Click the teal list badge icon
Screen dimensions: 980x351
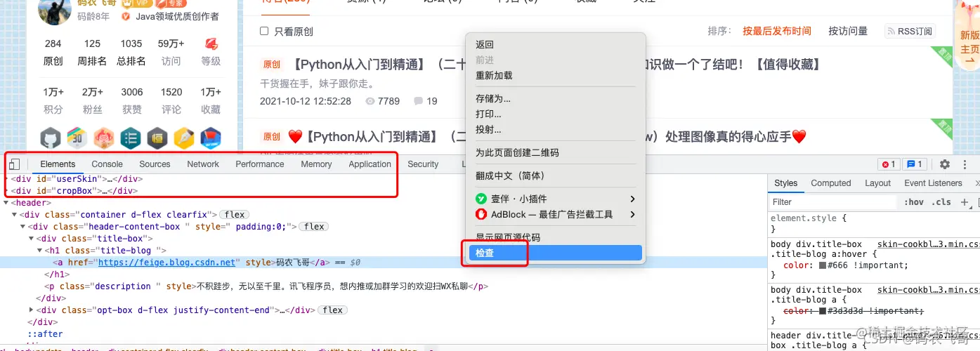point(131,138)
